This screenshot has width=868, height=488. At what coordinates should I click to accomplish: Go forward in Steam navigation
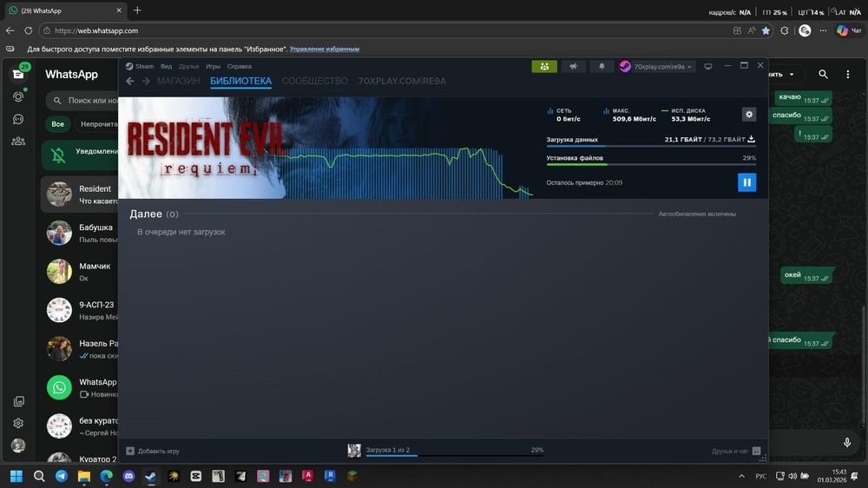[146, 81]
